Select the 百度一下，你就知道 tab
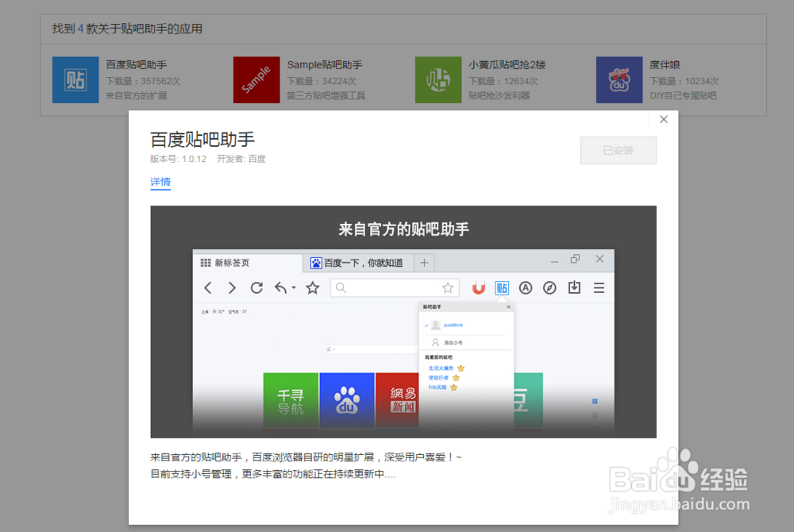Viewport: 794px width, 532px height. click(x=359, y=263)
